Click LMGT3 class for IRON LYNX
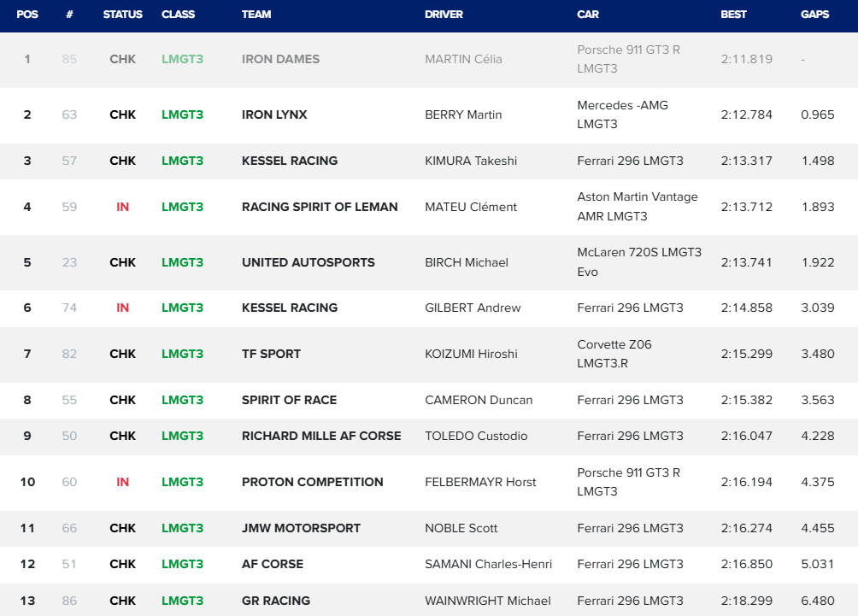858x616 pixels. tap(182, 114)
